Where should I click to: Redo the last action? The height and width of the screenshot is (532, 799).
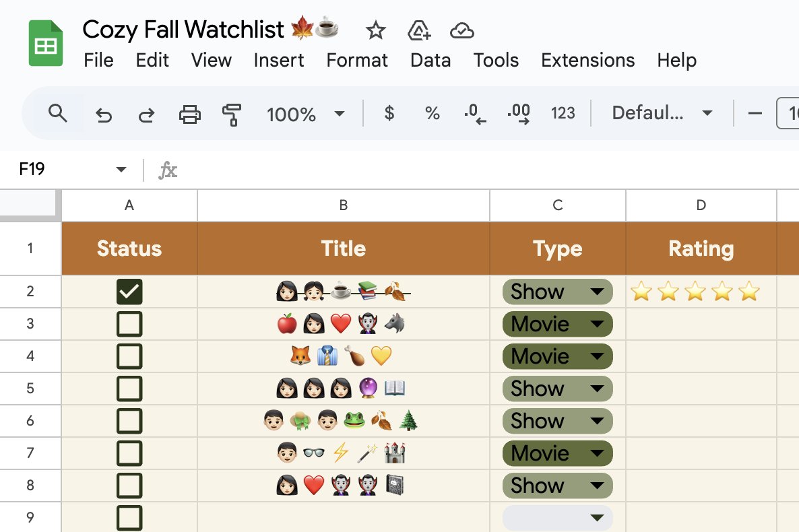pyautogui.click(x=146, y=114)
